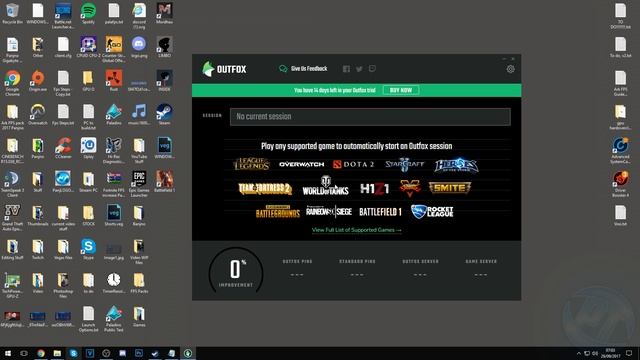Open the Twitch icon in Outfox header

372,69
